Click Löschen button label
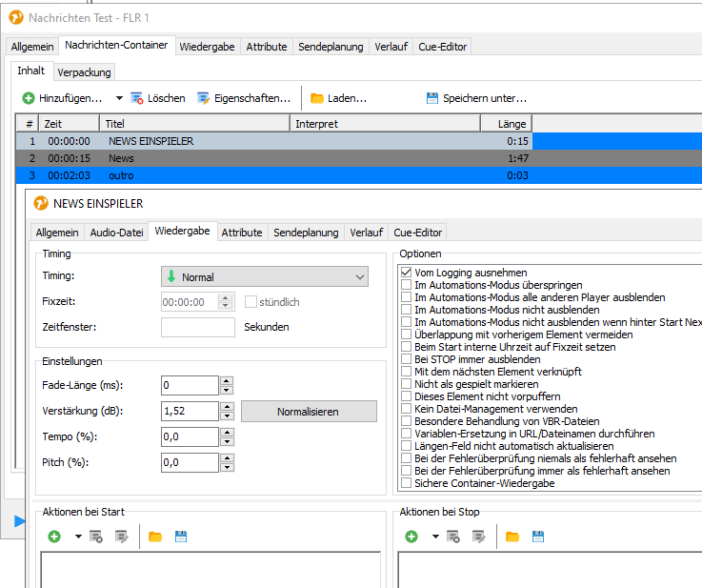 (166, 98)
